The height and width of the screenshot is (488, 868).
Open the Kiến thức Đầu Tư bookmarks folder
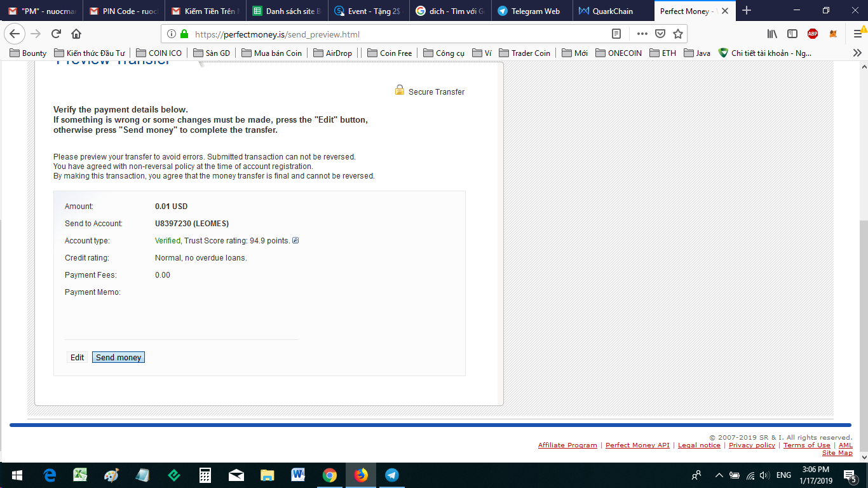90,53
